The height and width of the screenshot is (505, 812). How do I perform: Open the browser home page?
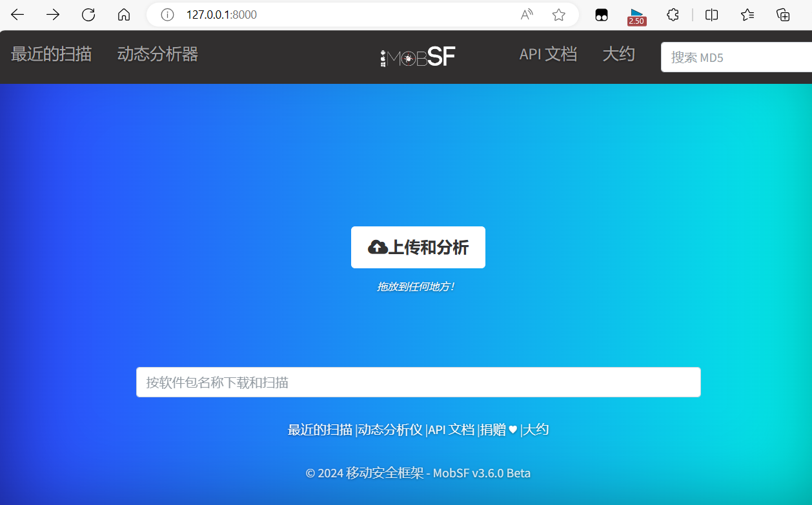pos(124,15)
